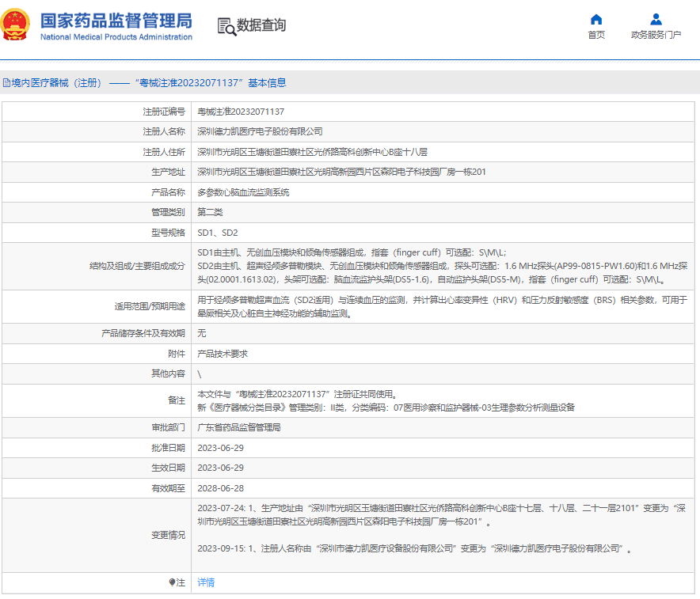Click National Medical Products Administration subtitle
700x599 pixels.
(x=116, y=37)
